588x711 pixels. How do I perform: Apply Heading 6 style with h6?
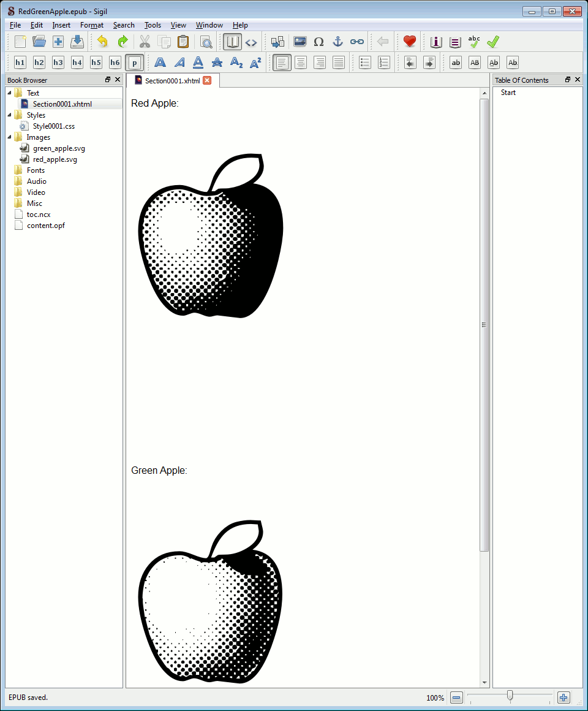click(115, 63)
